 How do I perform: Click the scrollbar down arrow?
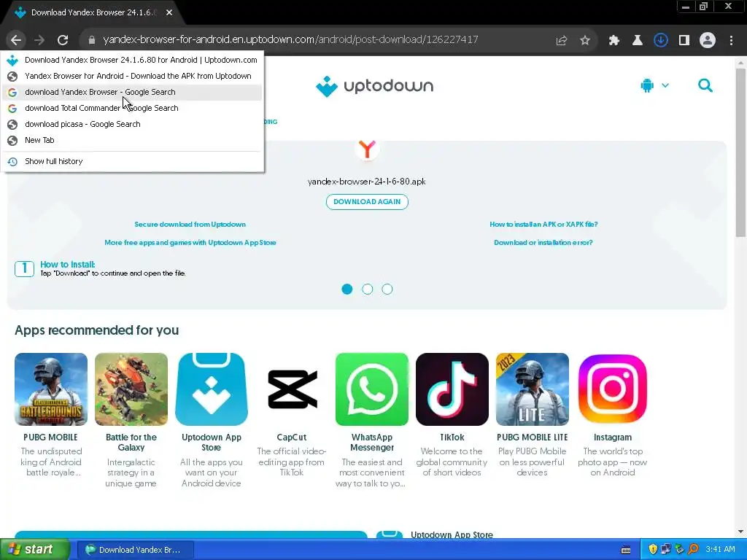[740, 532]
